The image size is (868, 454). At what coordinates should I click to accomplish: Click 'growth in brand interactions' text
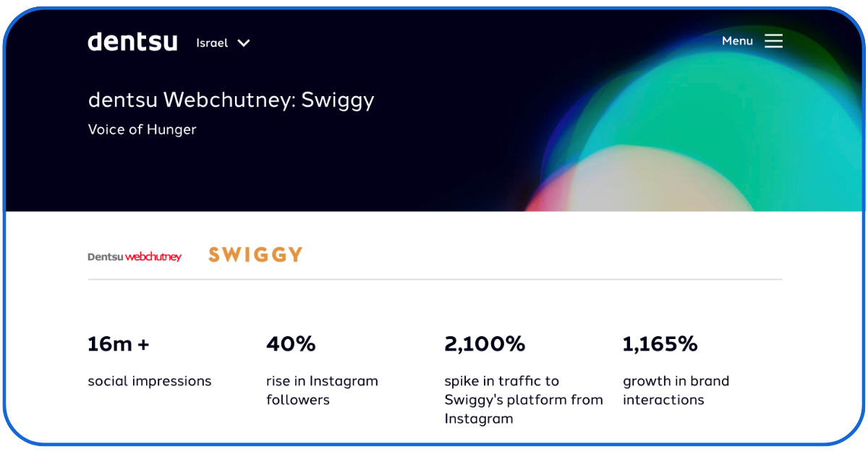tap(676, 390)
